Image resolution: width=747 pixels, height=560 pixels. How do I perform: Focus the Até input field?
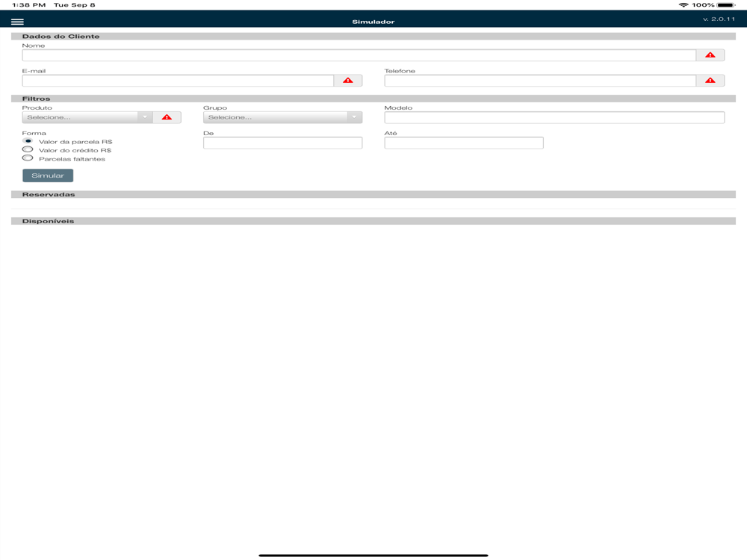click(x=464, y=143)
